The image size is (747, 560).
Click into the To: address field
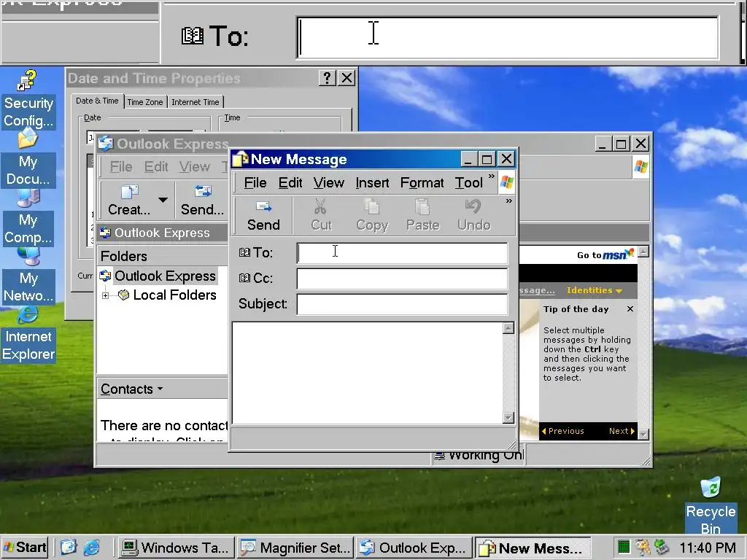point(402,253)
